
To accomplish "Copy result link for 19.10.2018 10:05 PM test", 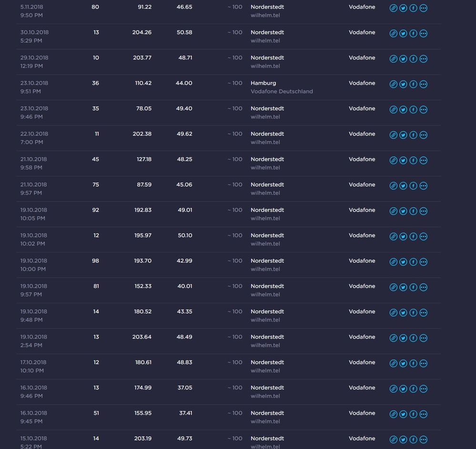I will click(x=394, y=211).
